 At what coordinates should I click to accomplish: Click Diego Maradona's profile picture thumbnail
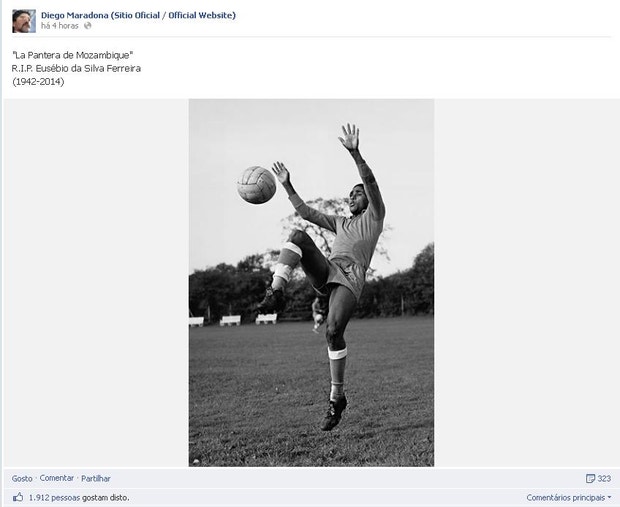point(23,20)
